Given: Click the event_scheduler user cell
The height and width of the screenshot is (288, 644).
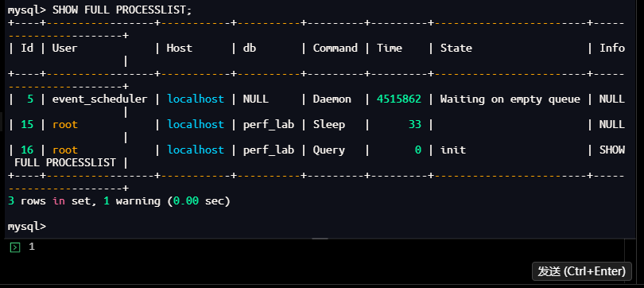Looking at the screenshot, I should click(x=99, y=99).
